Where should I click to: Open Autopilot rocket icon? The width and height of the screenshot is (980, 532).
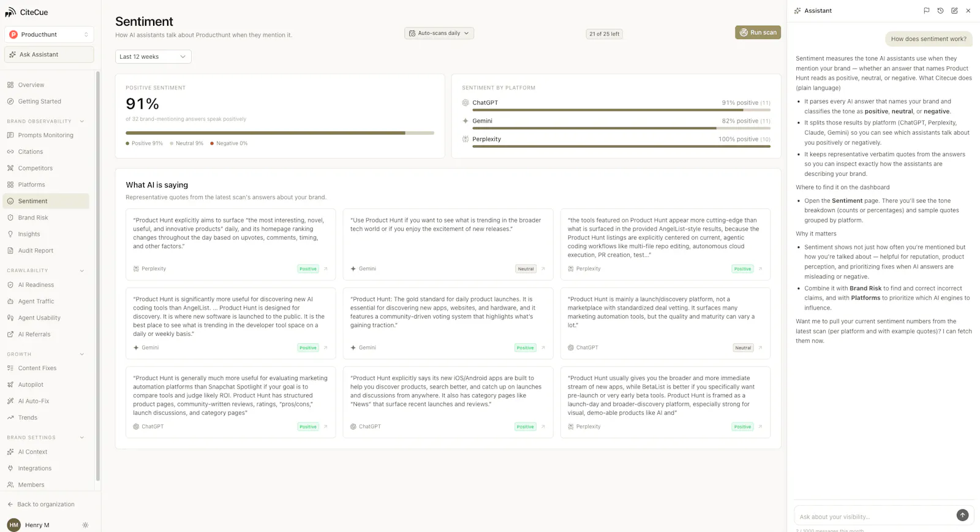pyautogui.click(x=10, y=385)
